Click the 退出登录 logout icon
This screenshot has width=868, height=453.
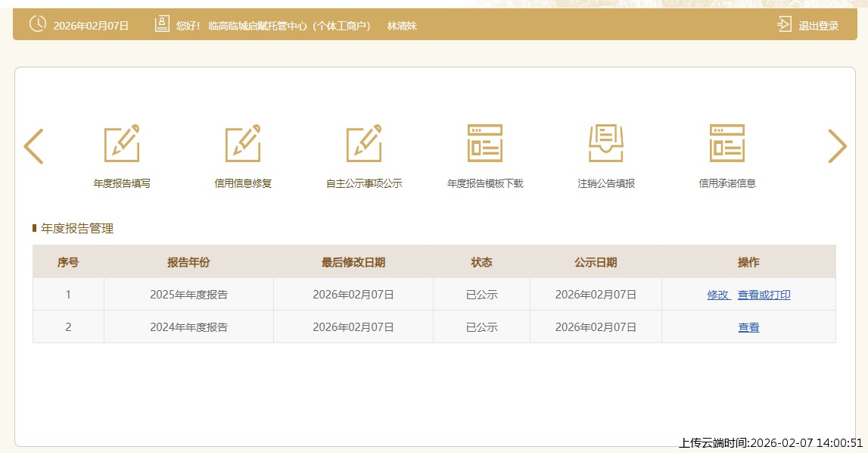pos(784,25)
